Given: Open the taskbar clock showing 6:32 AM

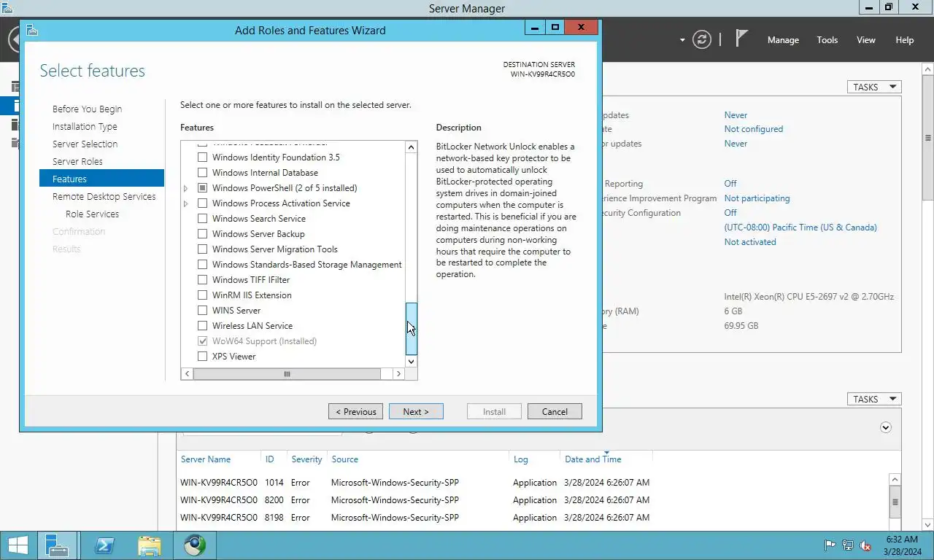Looking at the screenshot, I should [902, 545].
